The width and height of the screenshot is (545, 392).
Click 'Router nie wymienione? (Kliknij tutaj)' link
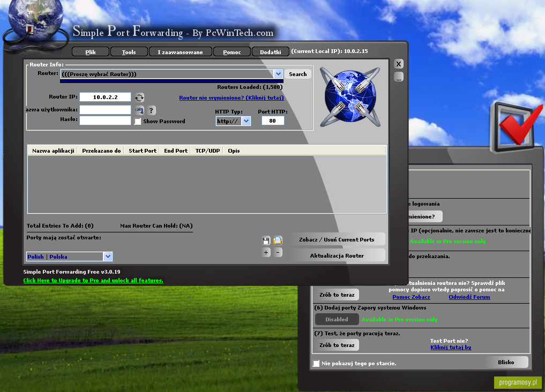click(x=232, y=97)
